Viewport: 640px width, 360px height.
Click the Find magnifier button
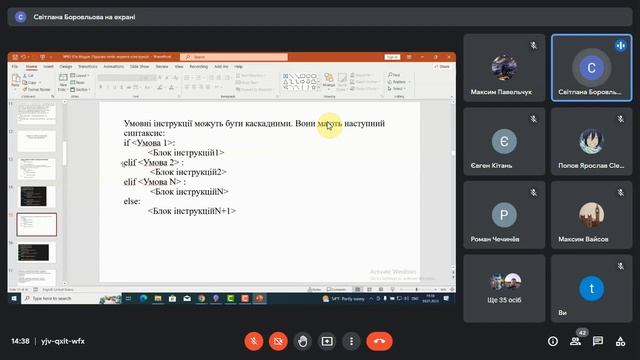(394, 75)
